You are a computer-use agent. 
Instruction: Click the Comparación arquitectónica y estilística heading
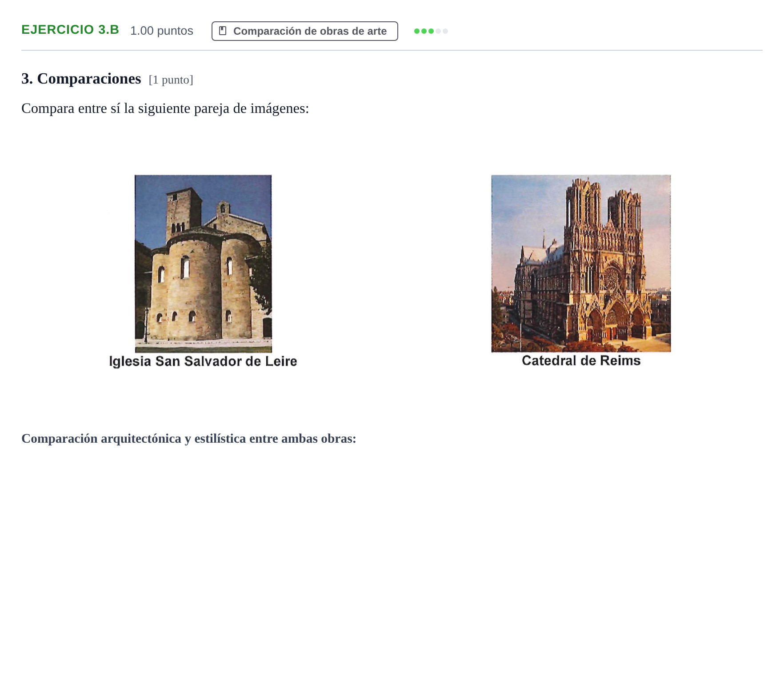(x=189, y=439)
